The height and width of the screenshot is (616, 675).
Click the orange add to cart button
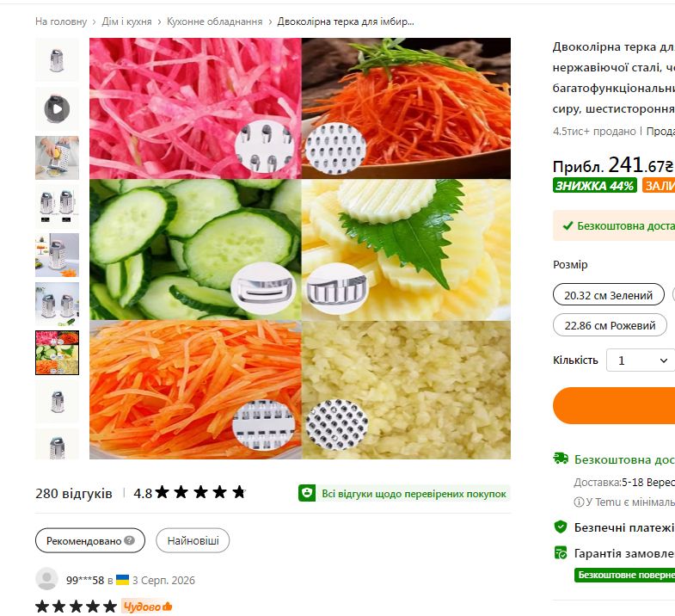[x=614, y=405]
